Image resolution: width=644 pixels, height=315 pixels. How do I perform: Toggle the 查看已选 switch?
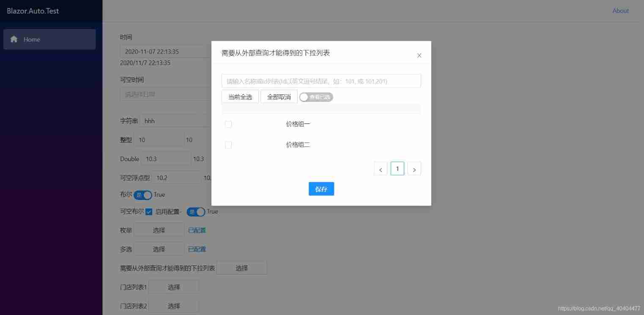316,97
